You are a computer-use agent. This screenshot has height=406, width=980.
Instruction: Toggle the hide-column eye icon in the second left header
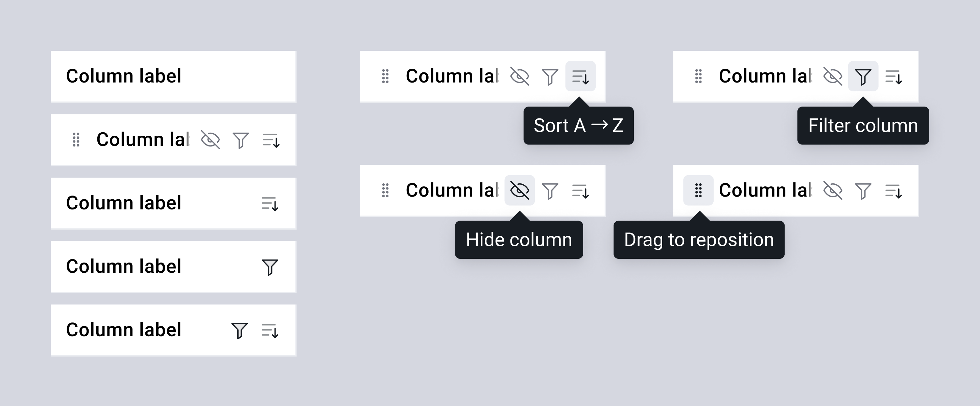pos(210,140)
